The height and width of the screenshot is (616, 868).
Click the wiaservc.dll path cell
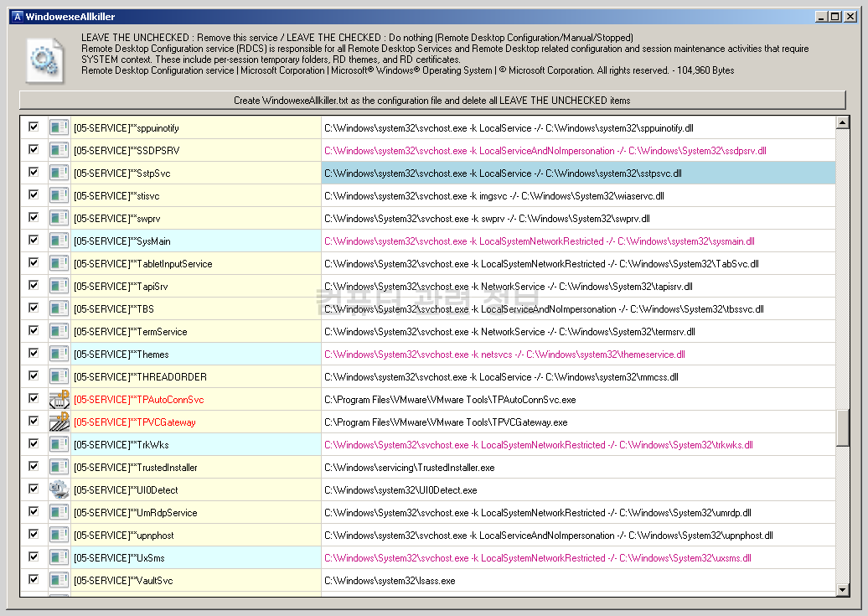click(578, 196)
